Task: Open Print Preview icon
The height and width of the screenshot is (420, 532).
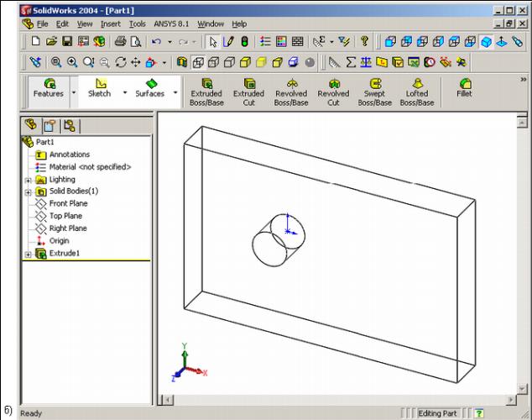Action: coord(136,41)
